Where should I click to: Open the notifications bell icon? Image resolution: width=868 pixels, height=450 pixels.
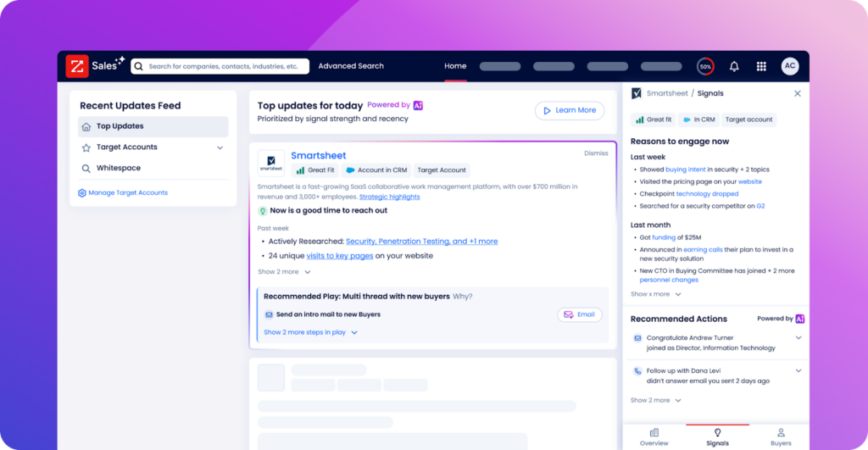tap(734, 66)
